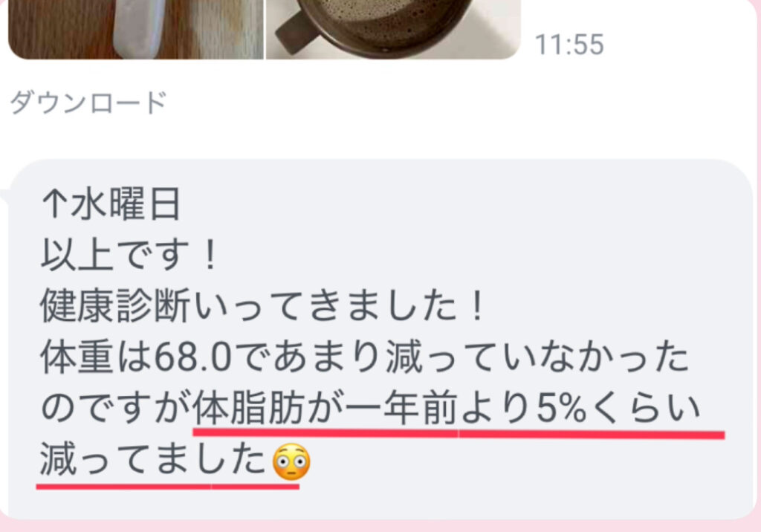Open the coffee mug photo thumbnail
Screen dimensions: 761x532
pyautogui.click(x=393, y=29)
